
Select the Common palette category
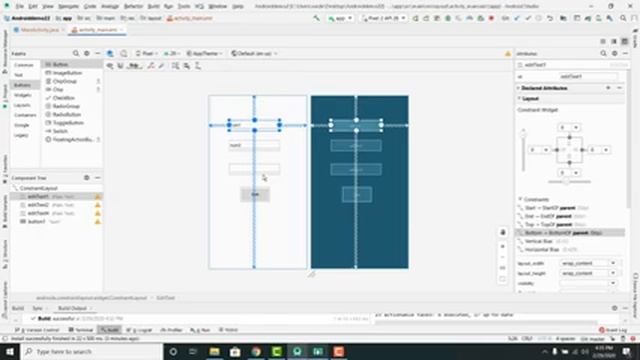(24, 65)
